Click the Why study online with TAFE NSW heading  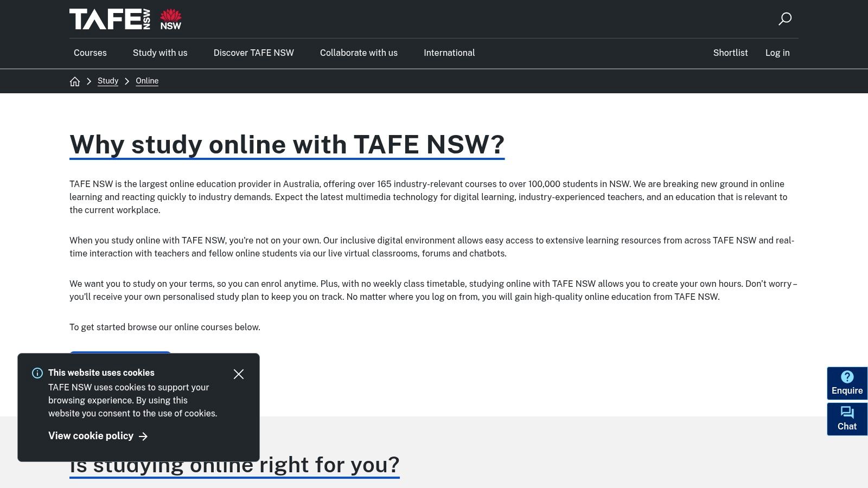click(286, 144)
